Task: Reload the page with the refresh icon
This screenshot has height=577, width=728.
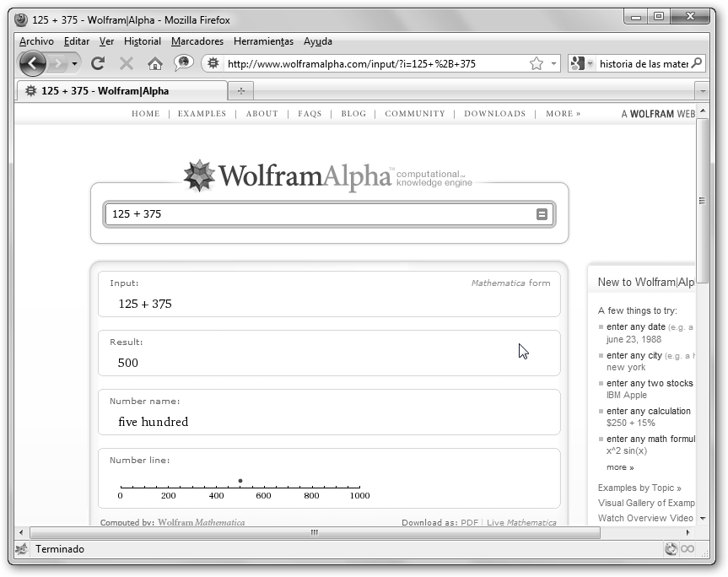Action: point(98,63)
